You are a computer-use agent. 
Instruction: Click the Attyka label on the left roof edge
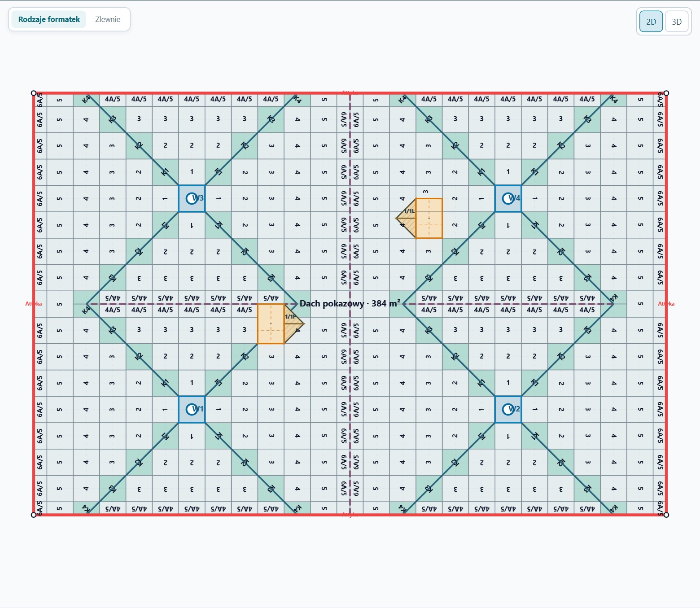point(34,304)
